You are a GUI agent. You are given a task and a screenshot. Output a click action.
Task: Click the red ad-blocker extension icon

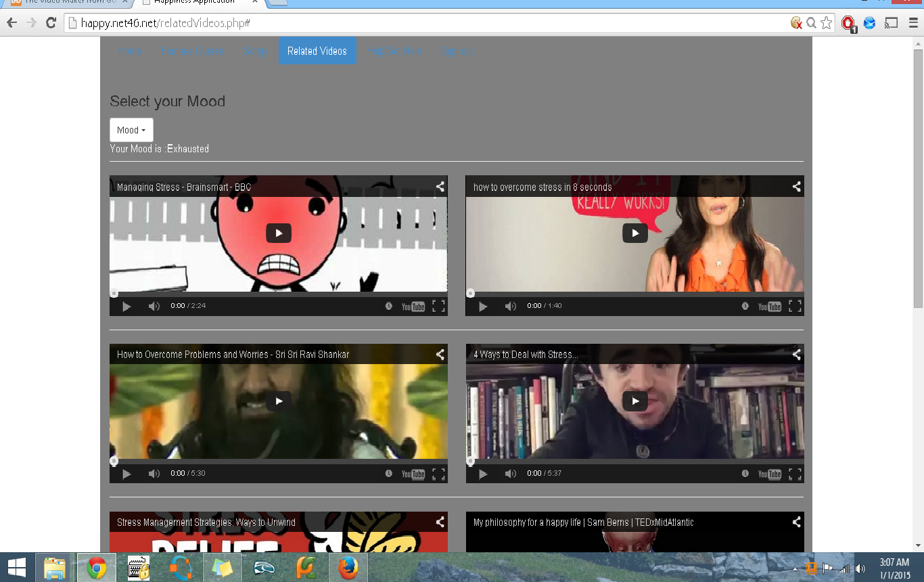(848, 24)
